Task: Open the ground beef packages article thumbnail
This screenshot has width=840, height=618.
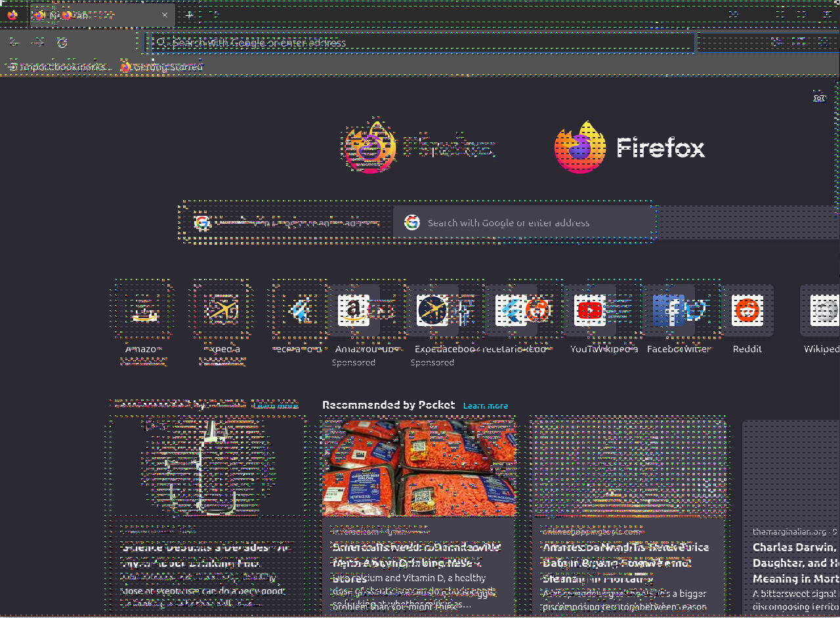Action: pos(419,468)
